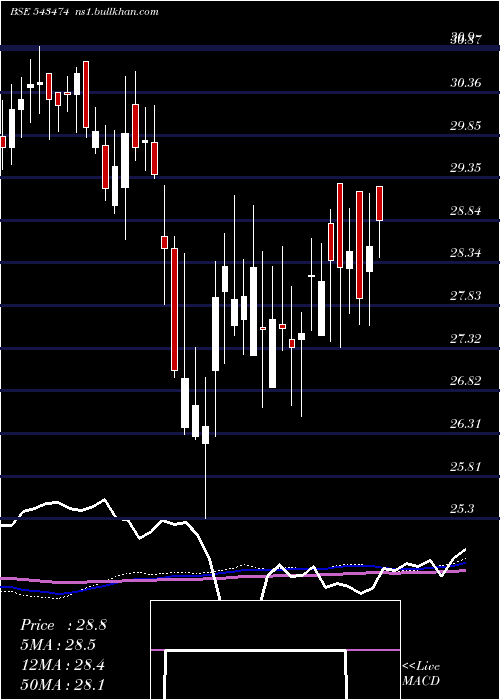Select the 25.81 price axis label
The height and width of the screenshot is (700, 500).
466,467
